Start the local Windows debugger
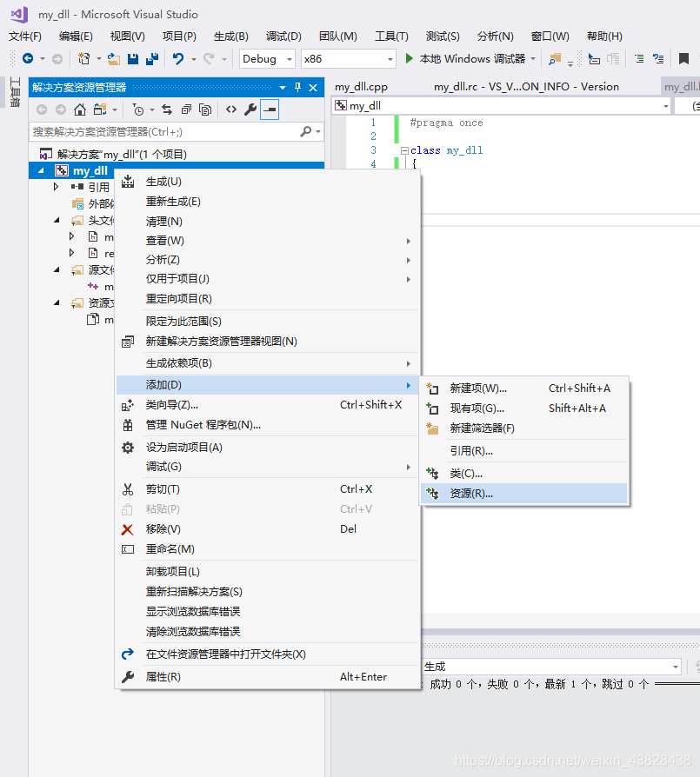The height and width of the screenshot is (777, 700). 465,58
